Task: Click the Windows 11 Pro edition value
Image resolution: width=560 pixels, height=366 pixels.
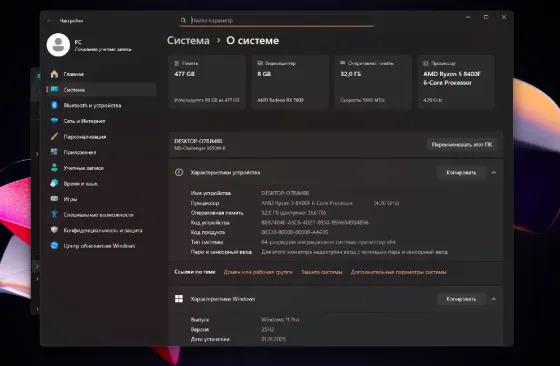Action: click(280, 320)
